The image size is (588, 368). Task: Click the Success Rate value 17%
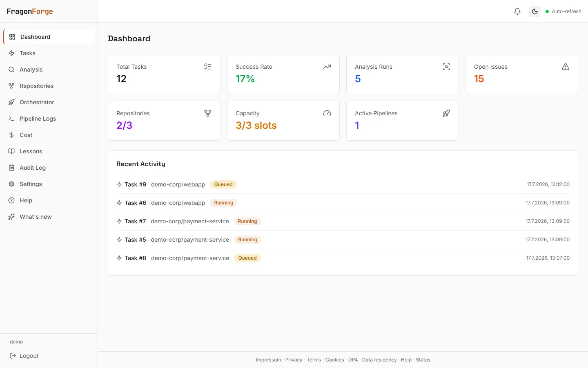(x=245, y=79)
